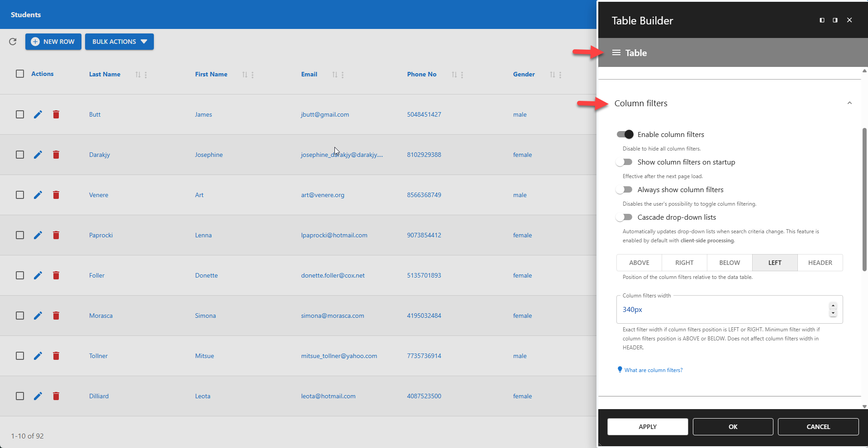Dock Table Builder to the left side
Screen dimensions: 868x448
821,20
